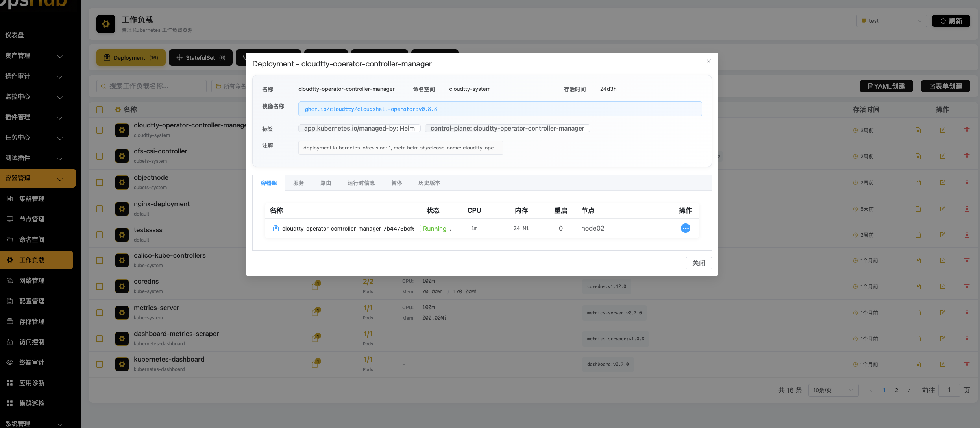Open 终端审计 in the sidebar
The image size is (980, 428).
[x=31, y=362]
